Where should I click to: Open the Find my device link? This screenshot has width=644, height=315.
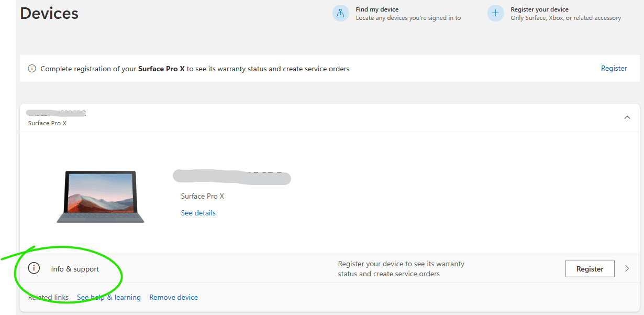377,9
